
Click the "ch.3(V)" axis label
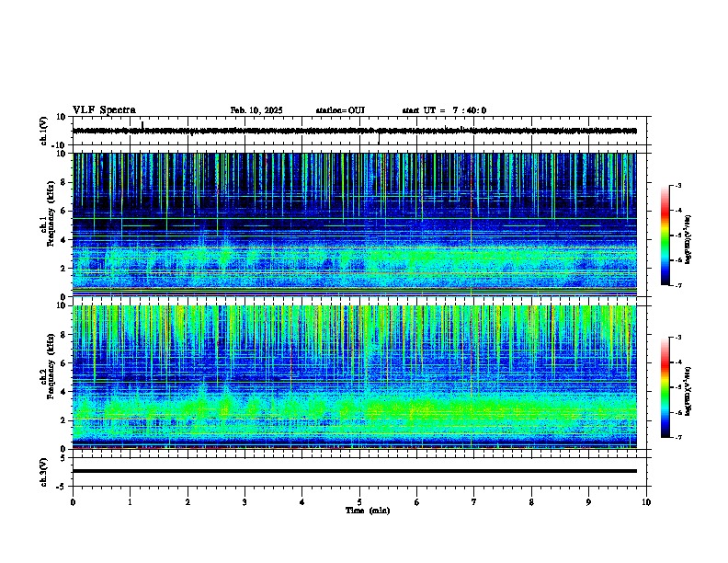click(44, 472)
